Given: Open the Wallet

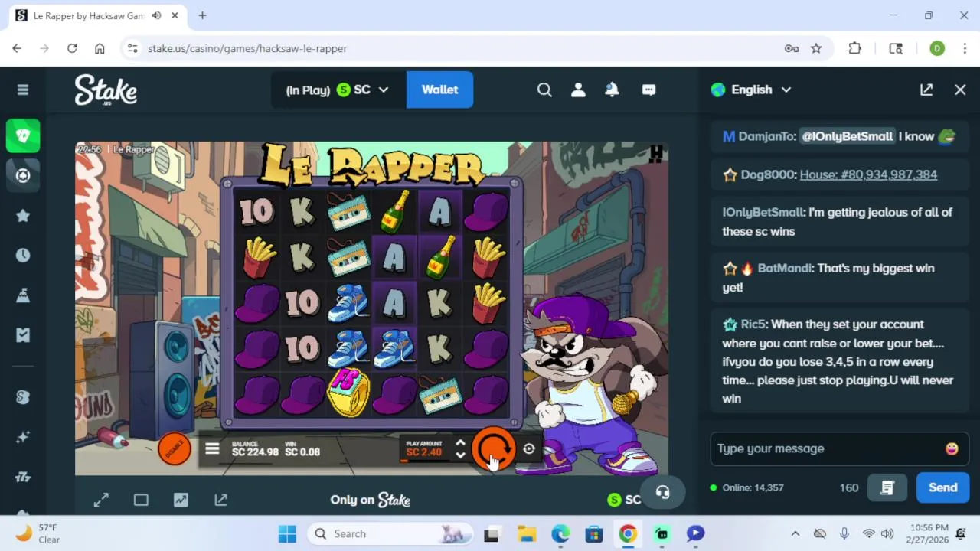Looking at the screenshot, I should [x=439, y=90].
